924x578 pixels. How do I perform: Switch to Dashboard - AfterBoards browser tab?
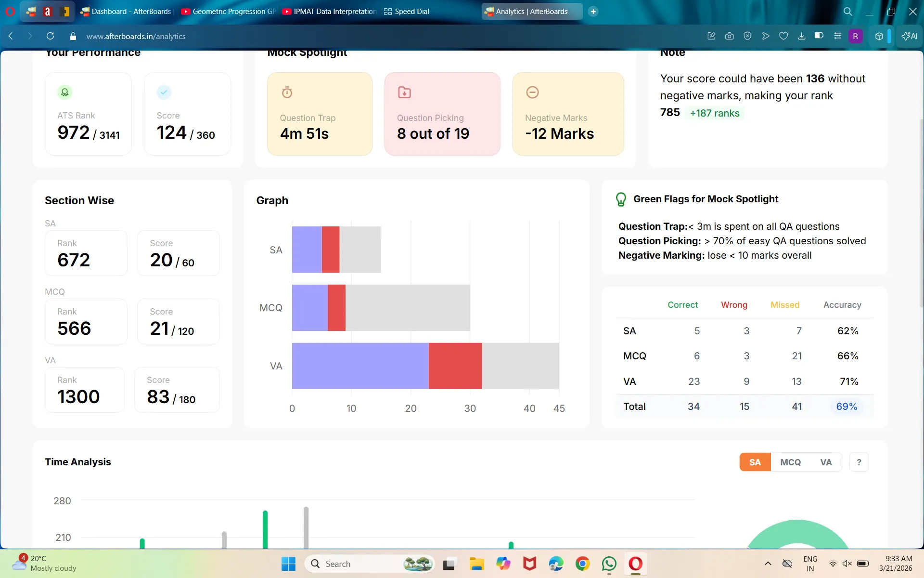click(x=126, y=12)
